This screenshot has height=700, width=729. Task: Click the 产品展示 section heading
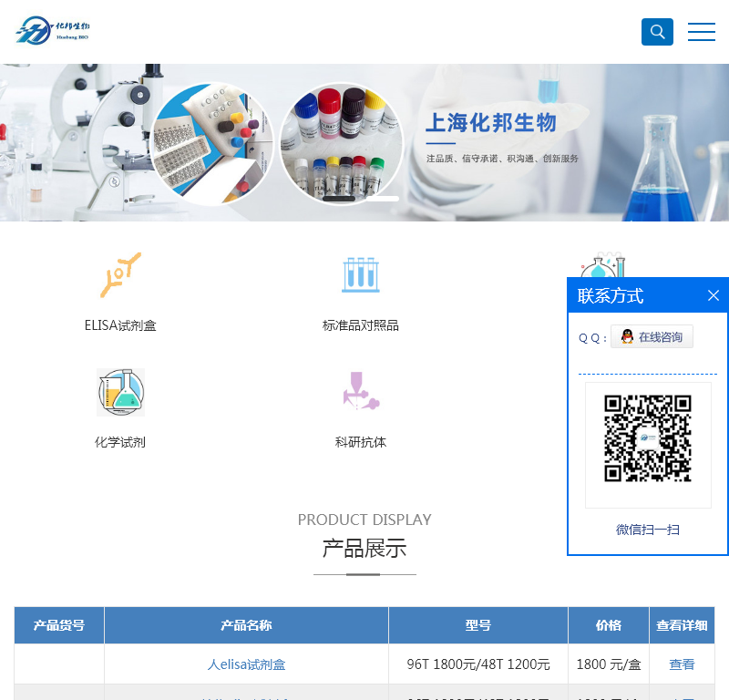(364, 549)
